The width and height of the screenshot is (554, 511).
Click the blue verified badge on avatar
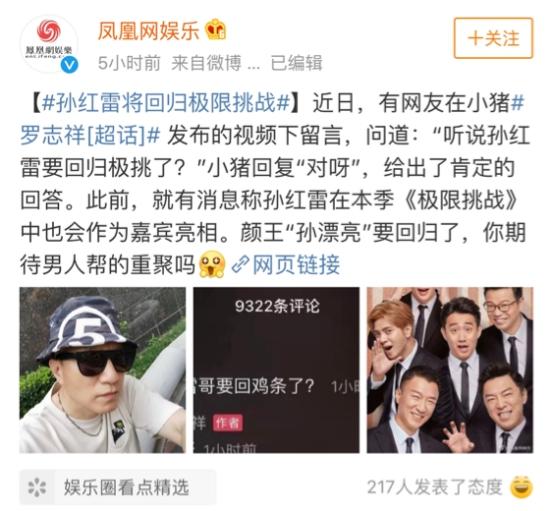coord(69,65)
